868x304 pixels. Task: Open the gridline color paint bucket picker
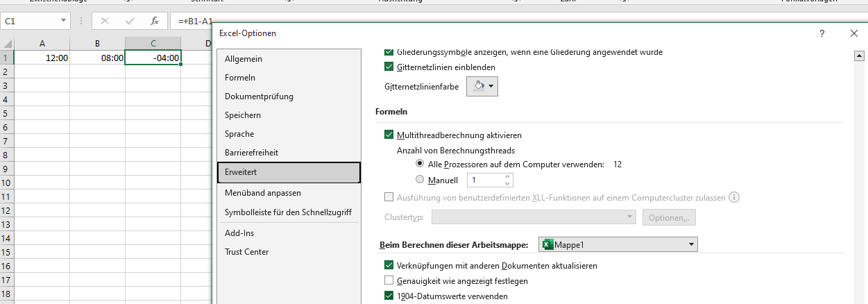(482, 86)
